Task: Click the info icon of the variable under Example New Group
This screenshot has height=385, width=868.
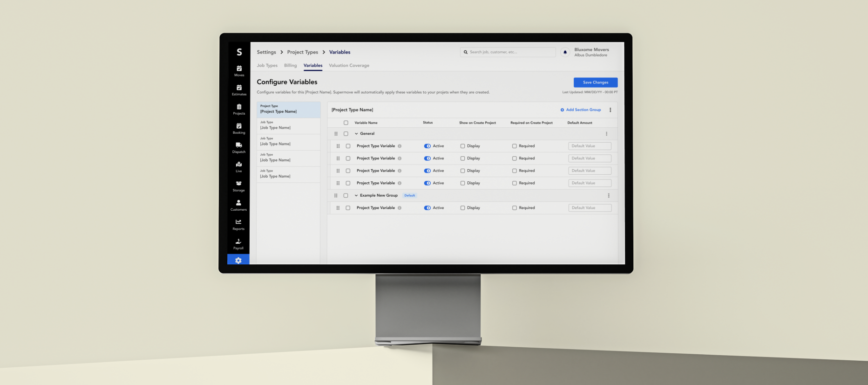Action: 400,208
